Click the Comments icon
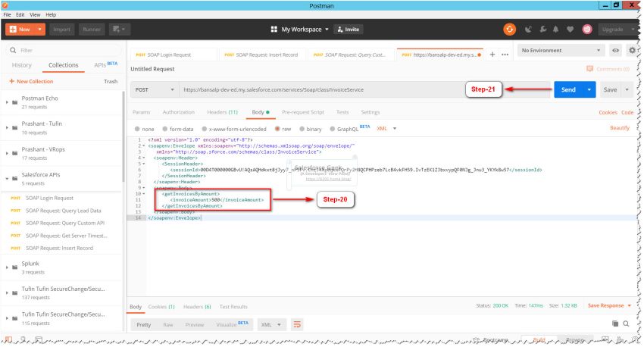The width and height of the screenshot is (644, 347). pos(589,69)
